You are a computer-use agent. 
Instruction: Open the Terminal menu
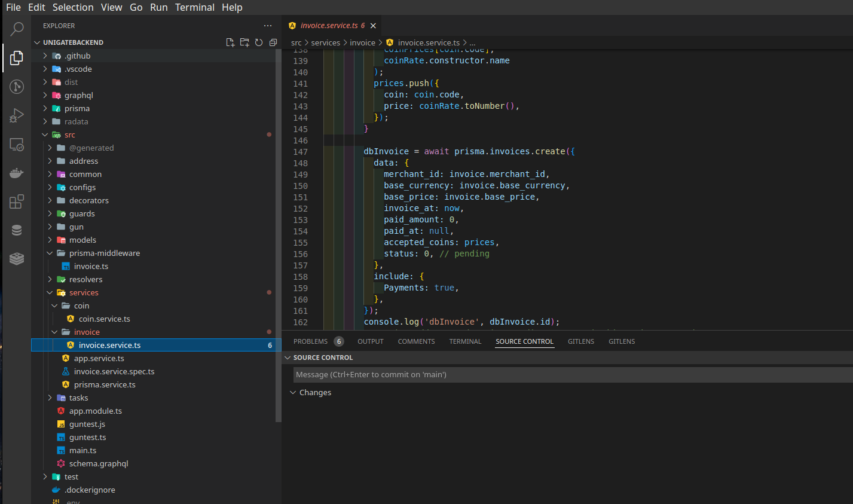click(194, 7)
